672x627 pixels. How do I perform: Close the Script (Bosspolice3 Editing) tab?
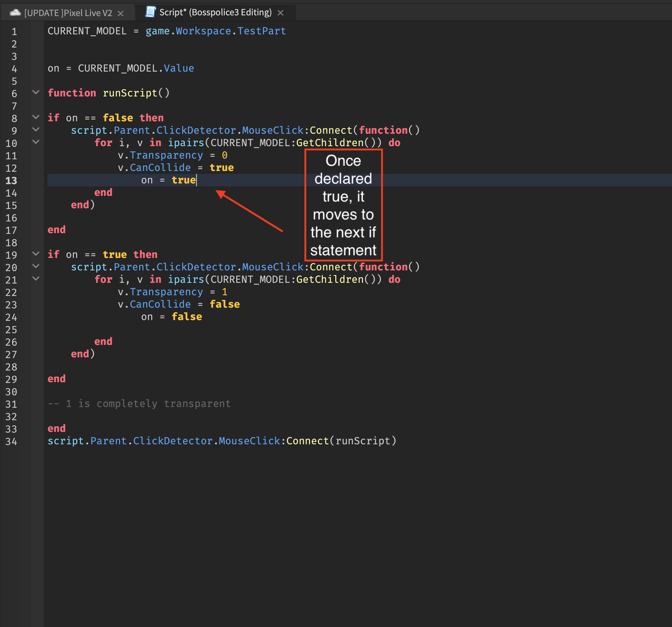pos(280,13)
